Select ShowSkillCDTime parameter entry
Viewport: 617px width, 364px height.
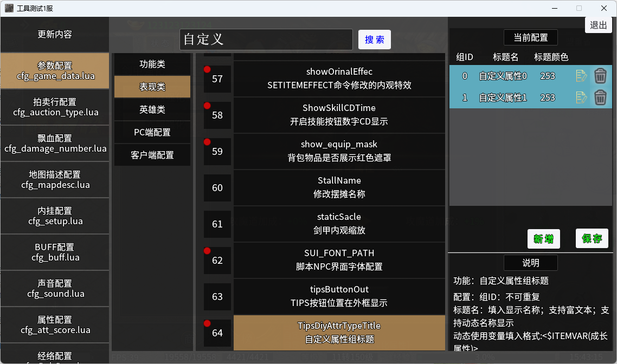coord(339,115)
